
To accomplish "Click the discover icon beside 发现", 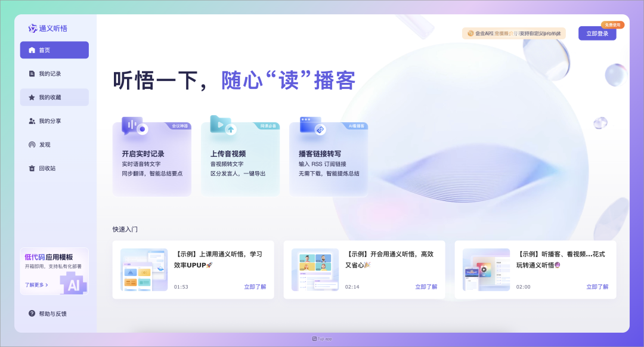I will pos(32,144).
